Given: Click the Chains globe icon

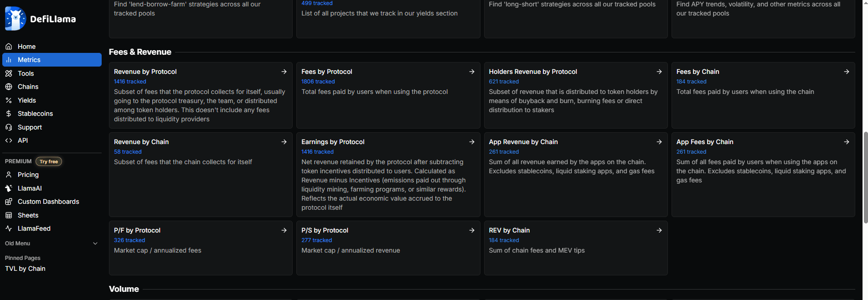Looking at the screenshot, I should [9, 87].
